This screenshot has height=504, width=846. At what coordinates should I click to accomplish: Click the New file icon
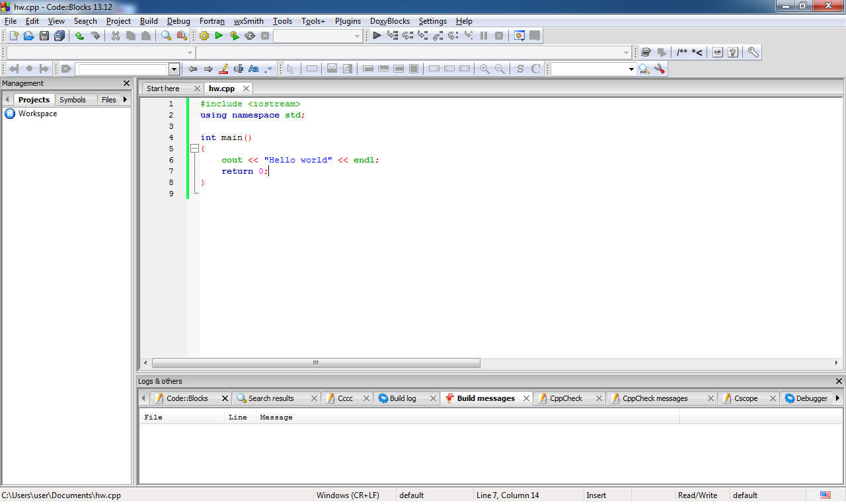(13, 36)
